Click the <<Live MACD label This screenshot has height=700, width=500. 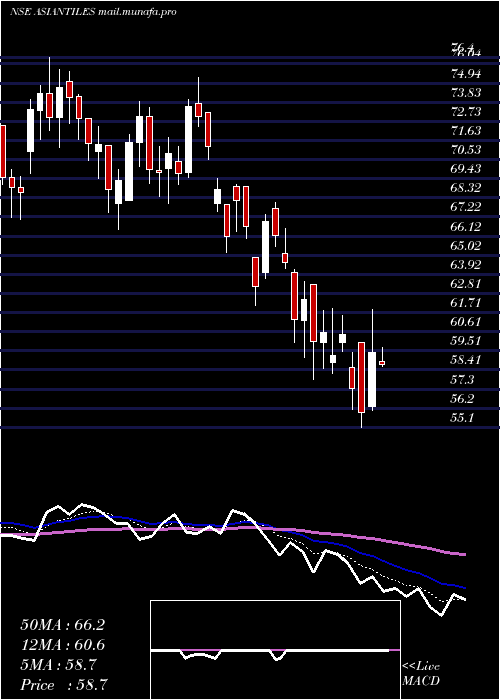click(x=421, y=674)
